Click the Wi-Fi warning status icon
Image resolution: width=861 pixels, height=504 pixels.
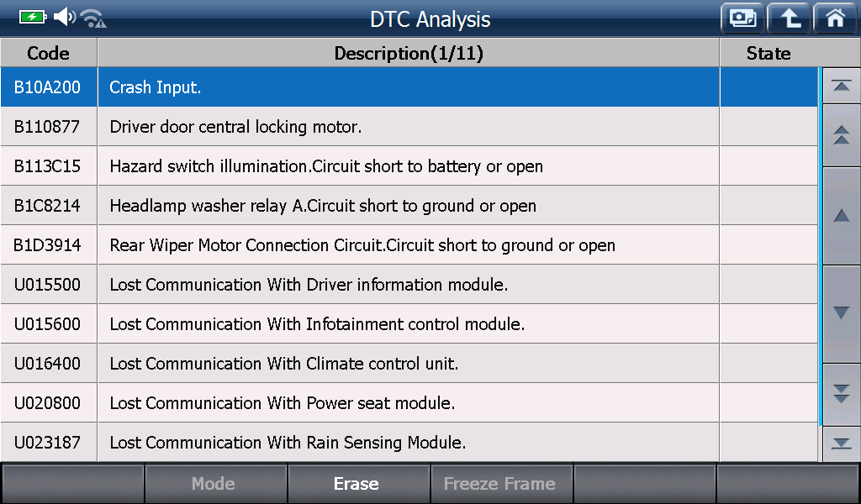pyautogui.click(x=93, y=18)
